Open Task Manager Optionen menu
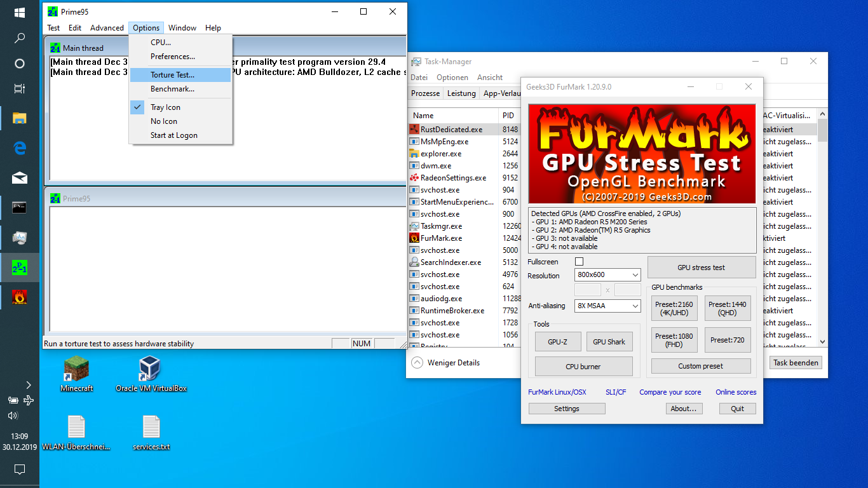868x488 pixels. click(452, 78)
